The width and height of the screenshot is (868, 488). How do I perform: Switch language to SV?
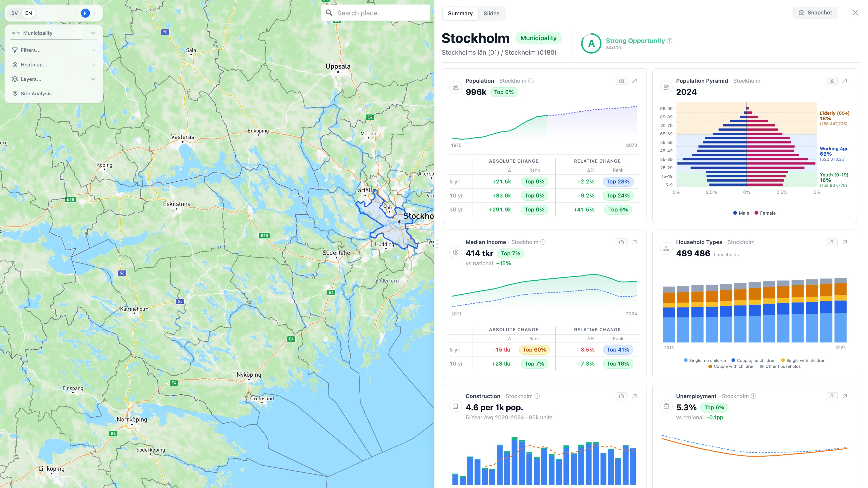pyautogui.click(x=14, y=13)
